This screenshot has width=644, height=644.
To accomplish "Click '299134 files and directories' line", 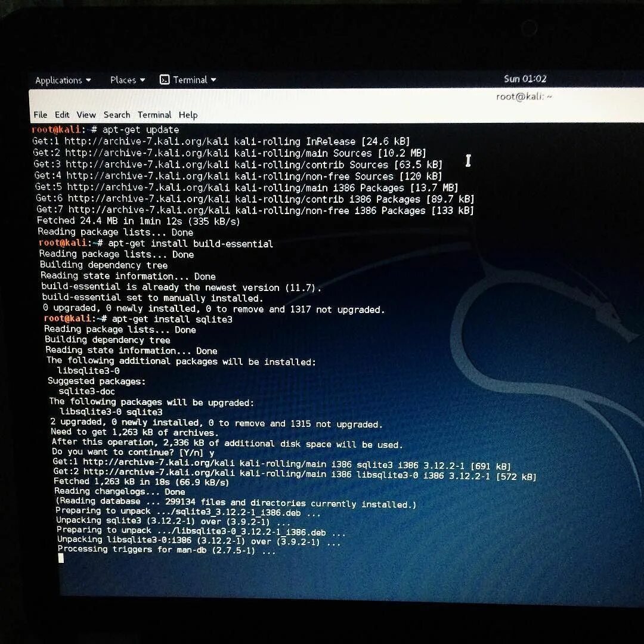I will click(x=236, y=502).
